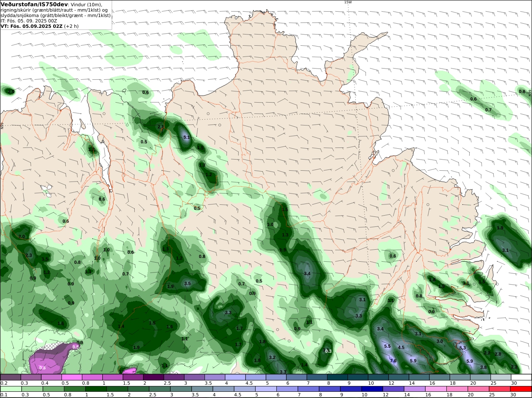Click the 3.0 precipitation value on the map
This screenshot has width=532, height=398.
point(440,341)
